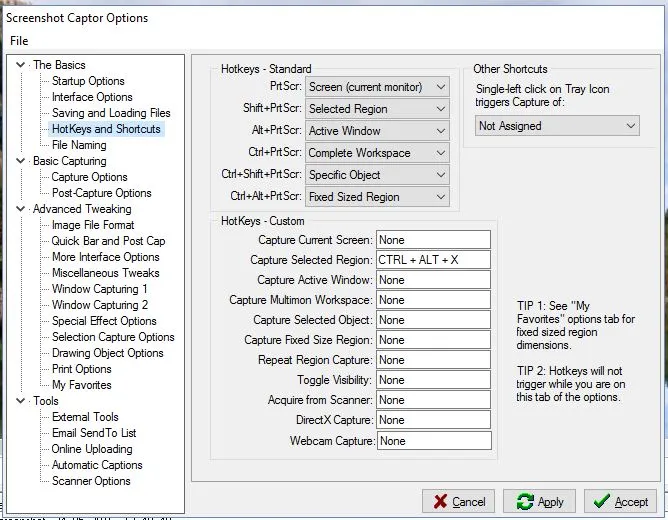
Task: Open the File menu
Action: click(19, 41)
